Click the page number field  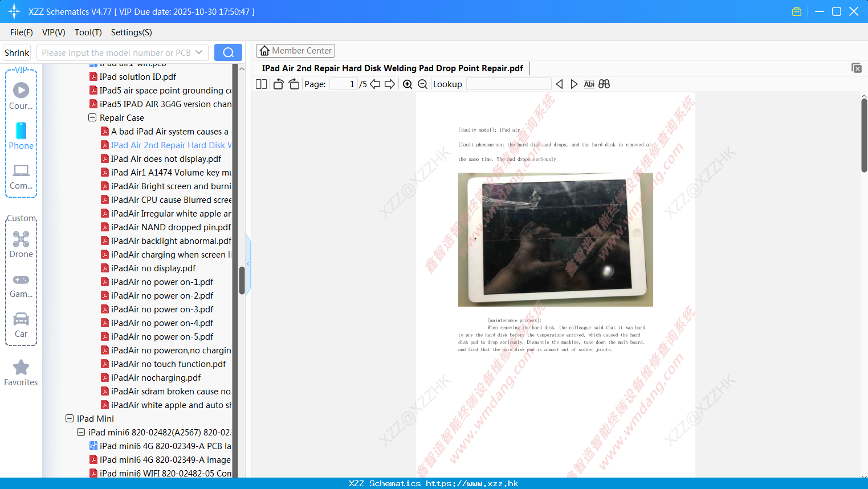point(344,84)
